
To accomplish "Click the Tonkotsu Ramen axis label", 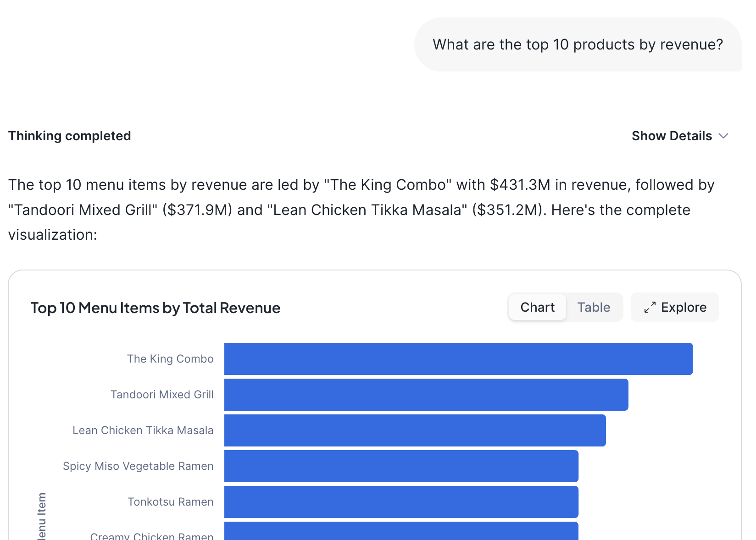I will click(x=170, y=502).
